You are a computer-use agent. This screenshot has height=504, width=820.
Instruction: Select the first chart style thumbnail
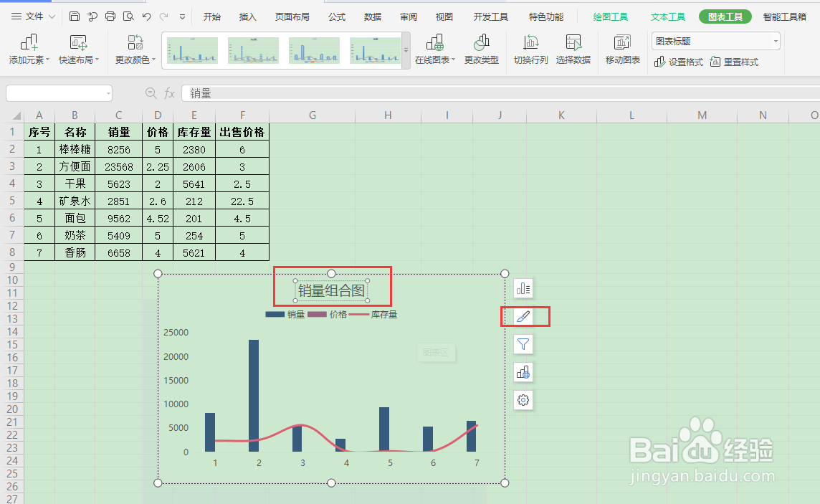click(x=192, y=50)
